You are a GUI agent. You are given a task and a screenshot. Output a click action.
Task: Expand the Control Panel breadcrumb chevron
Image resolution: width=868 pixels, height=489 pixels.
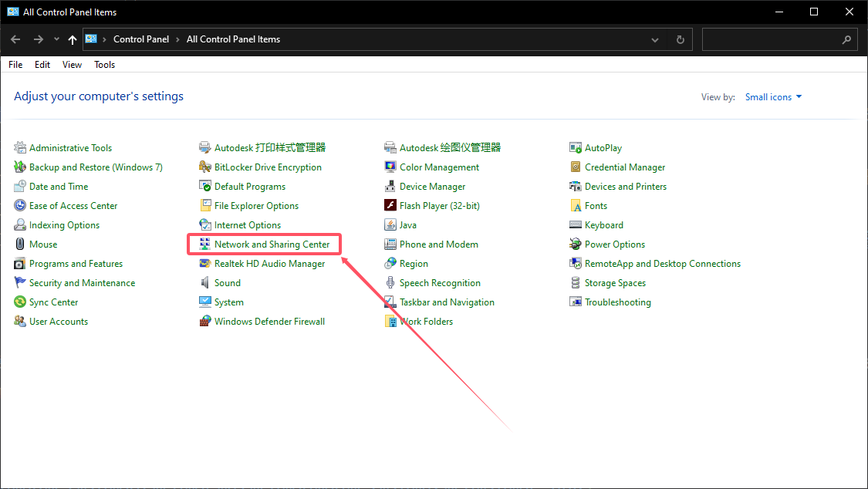tap(177, 40)
